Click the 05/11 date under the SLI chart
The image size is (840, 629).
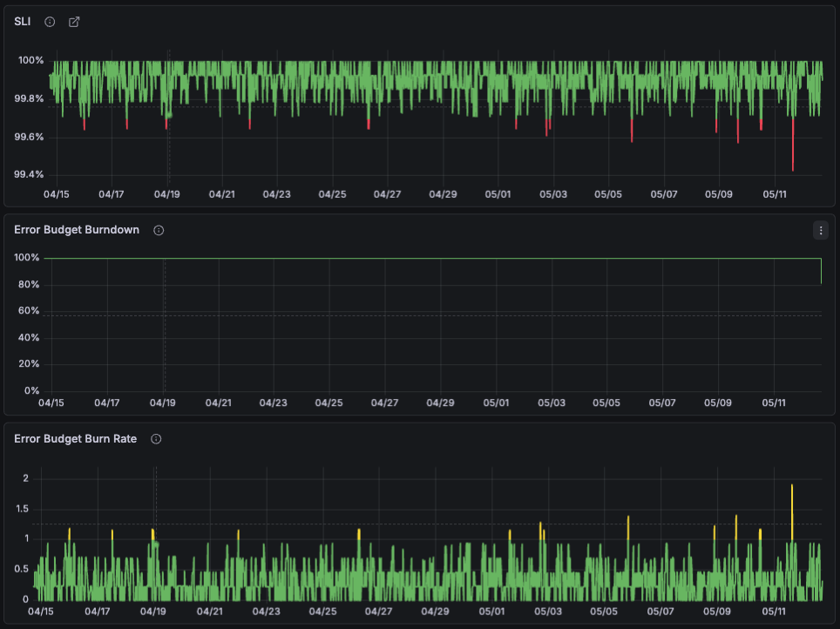[775, 194]
